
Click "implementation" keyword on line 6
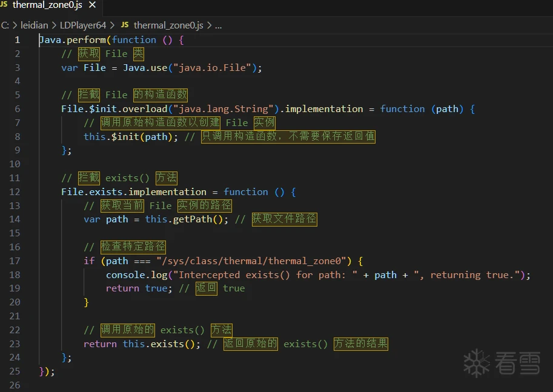(x=324, y=109)
